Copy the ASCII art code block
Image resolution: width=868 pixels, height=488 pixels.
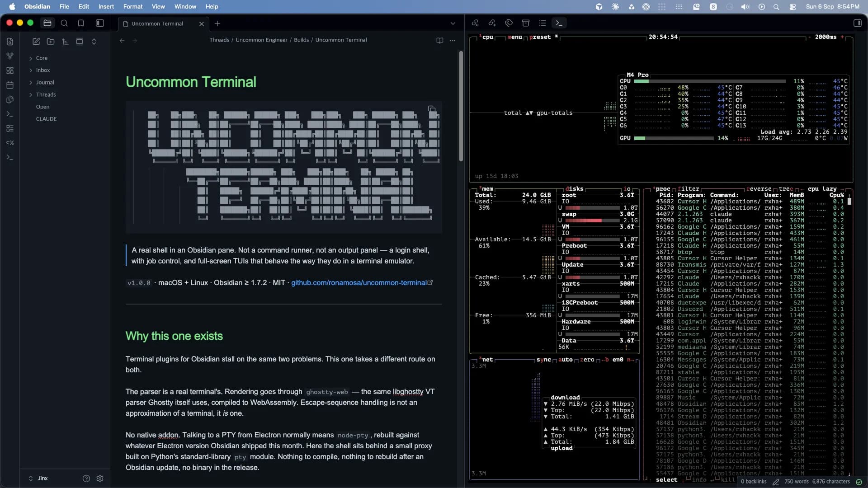coord(432,109)
